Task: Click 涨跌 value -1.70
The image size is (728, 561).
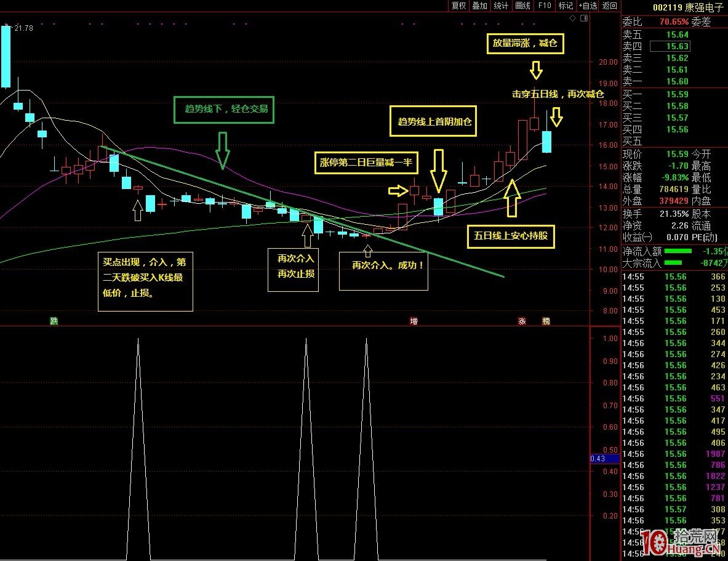Action: pos(678,166)
